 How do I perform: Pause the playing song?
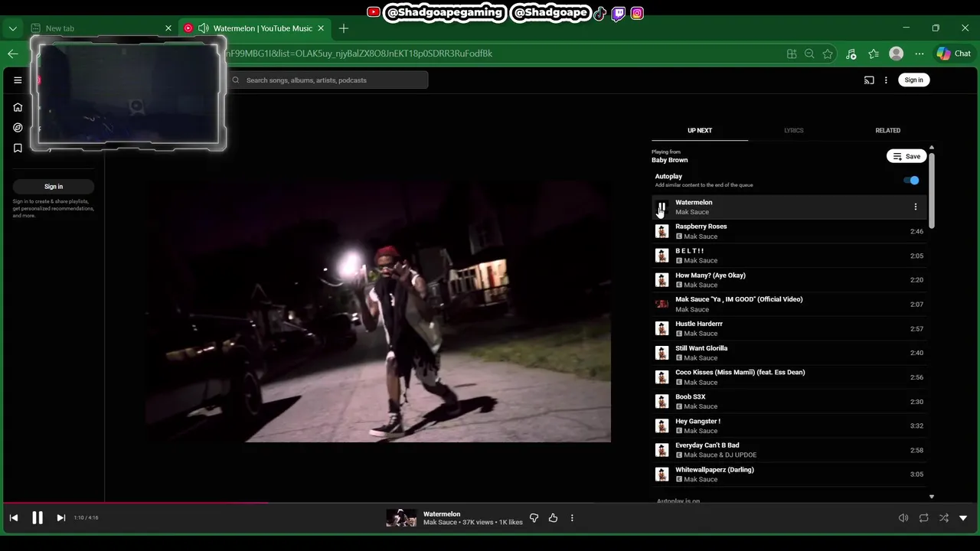37,518
